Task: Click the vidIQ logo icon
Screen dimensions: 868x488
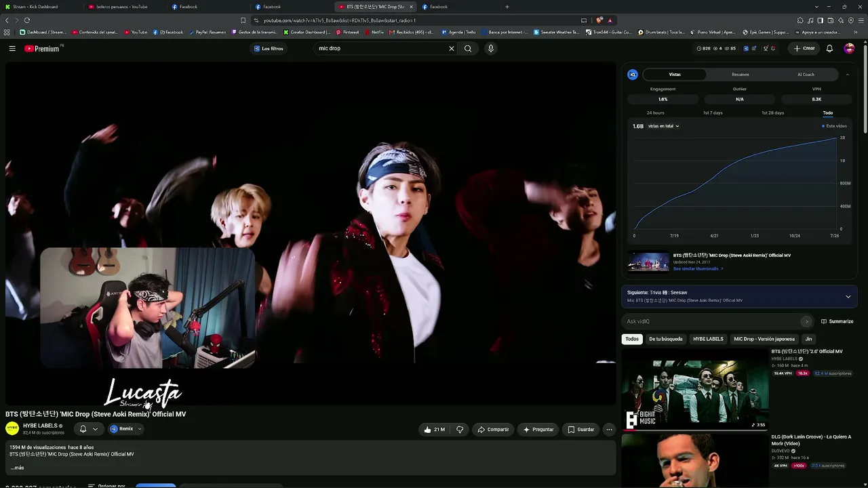Action: click(633, 75)
